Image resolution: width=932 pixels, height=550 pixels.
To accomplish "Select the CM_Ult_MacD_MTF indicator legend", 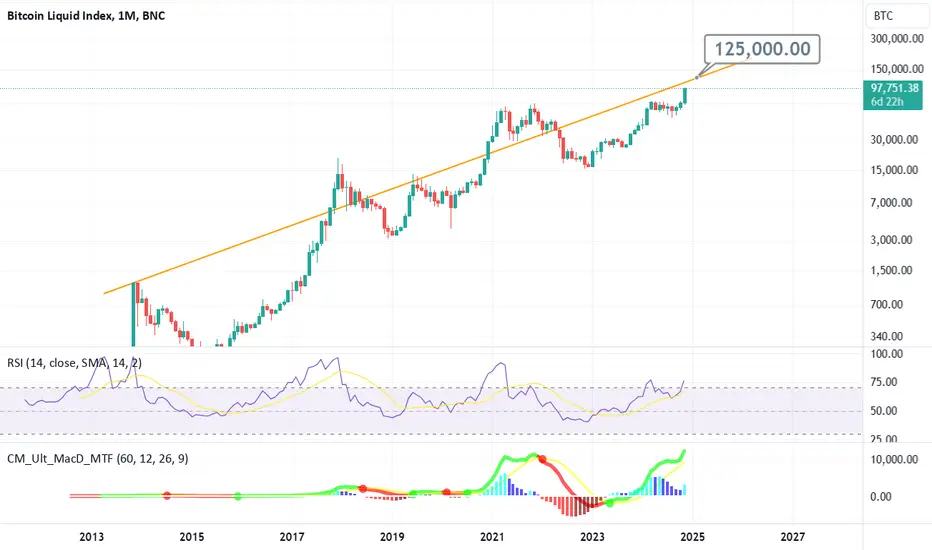I will (x=97, y=458).
